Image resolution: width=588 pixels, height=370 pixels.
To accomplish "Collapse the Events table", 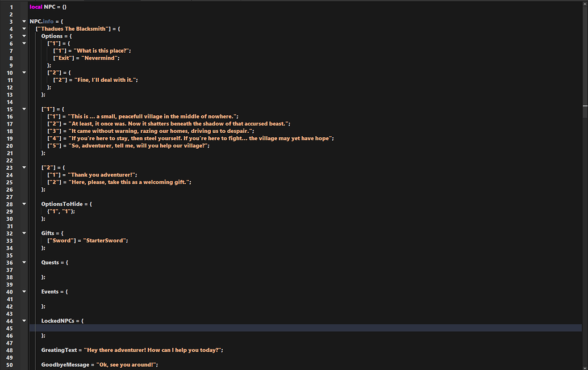I will pyautogui.click(x=24, y=292).
